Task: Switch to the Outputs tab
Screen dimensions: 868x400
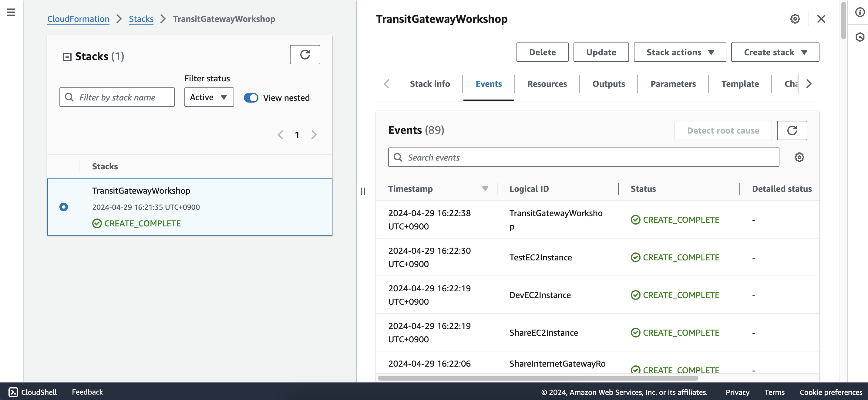Action: [x=609, y=84]
